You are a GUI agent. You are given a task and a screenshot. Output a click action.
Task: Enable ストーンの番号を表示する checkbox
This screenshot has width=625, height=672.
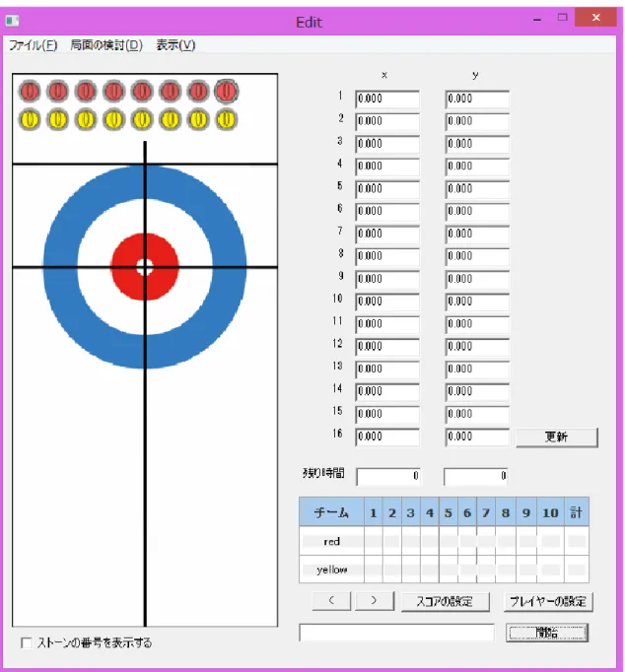pyautogui.click(x=27, y=642)
